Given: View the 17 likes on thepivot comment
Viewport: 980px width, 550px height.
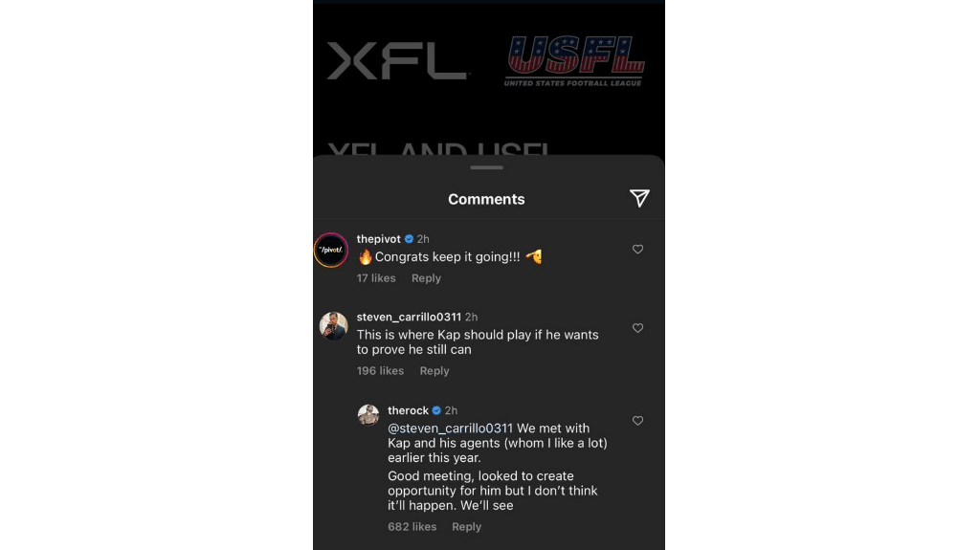Looking at the screenshot, I should click(x=375, y=278).
